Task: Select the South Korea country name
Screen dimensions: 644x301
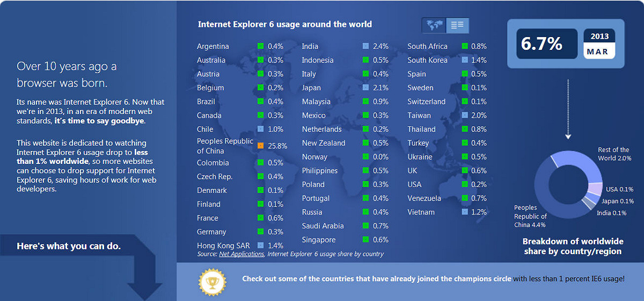Action: 428,60
